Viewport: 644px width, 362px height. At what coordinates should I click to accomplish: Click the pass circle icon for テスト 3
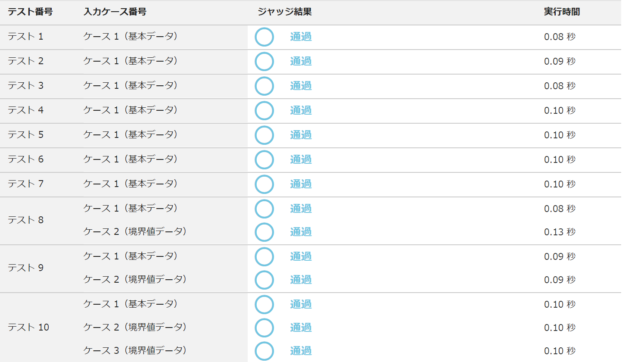click(264, 86)
